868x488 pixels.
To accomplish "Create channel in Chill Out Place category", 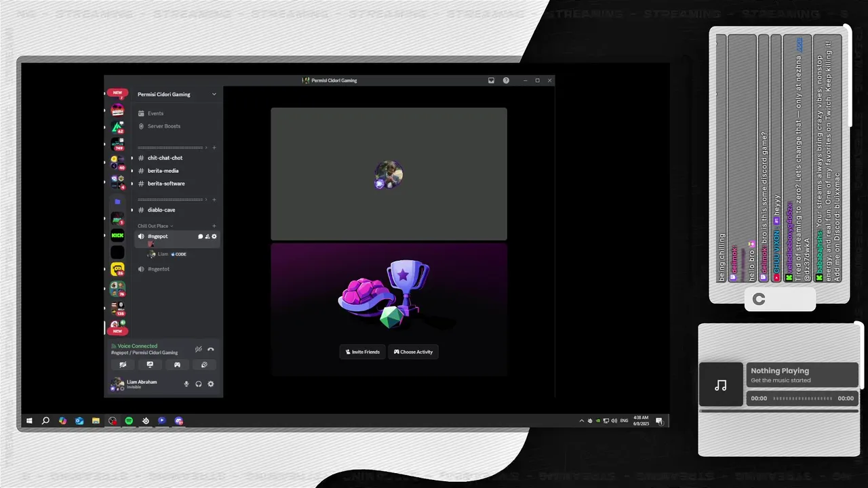I will pyautogui.click(x=214, y=226).
